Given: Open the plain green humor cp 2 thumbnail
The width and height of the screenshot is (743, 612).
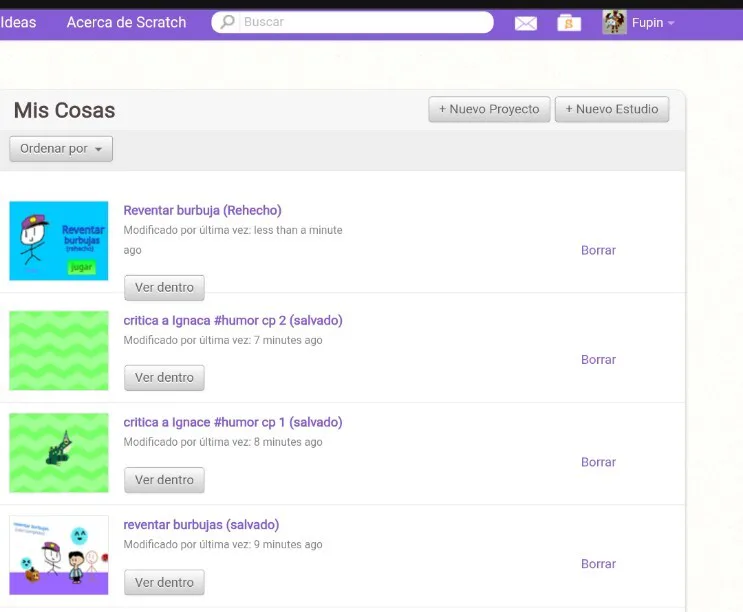Looking at the screenshot, I should pyautogui.click(x=59, y=351).
